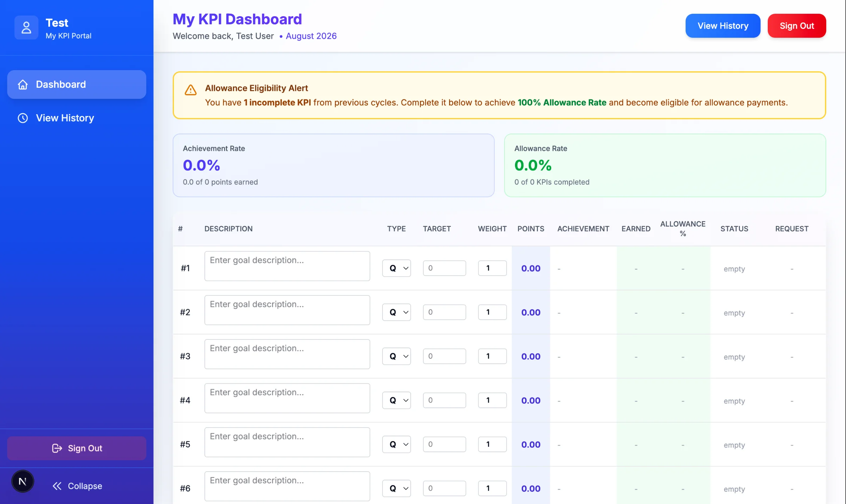This screenshot has width=846, height=504.
Task: Collapse the sidebar using the Collapse label
Action: click(x=85, y=486)
